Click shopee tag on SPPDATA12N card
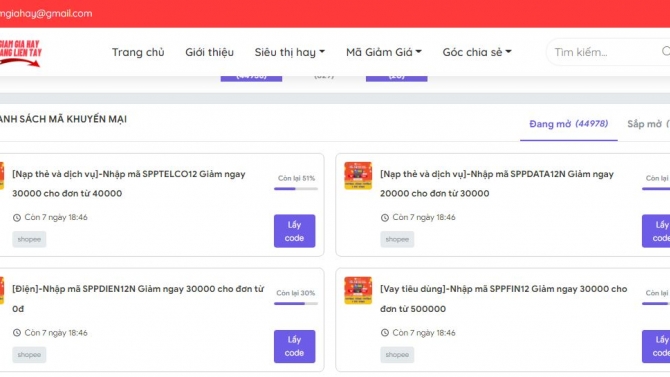The height and width of the screenshot is (377, 670). 397,239
